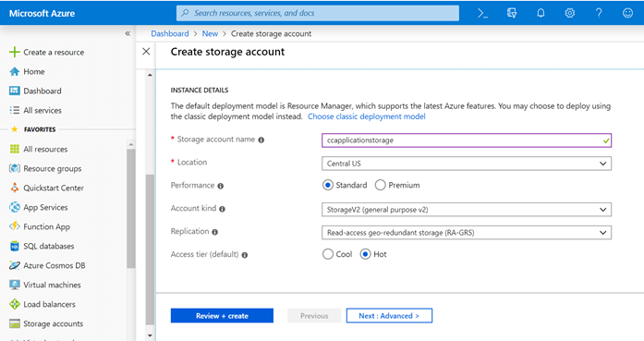Click the All resources grid icon
The width and height of the screenshot is (644, 341).
click(x=15, y=149)
